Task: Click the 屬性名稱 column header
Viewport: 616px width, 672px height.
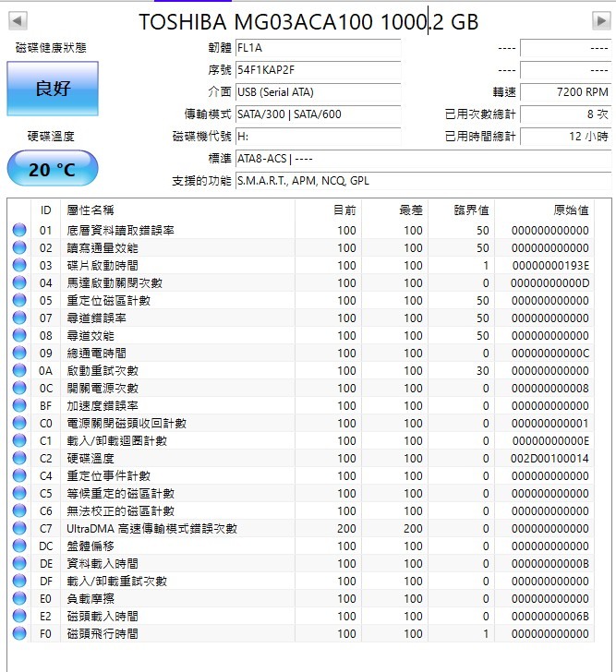Action: pos(91,210)
